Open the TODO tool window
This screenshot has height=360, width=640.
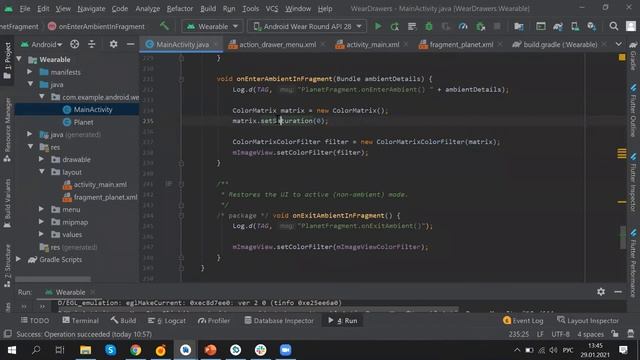pos(35,321)
